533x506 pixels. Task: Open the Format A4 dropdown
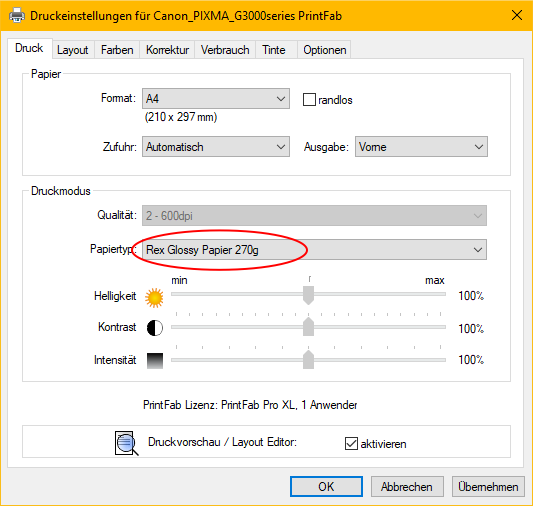click(216, 99)
